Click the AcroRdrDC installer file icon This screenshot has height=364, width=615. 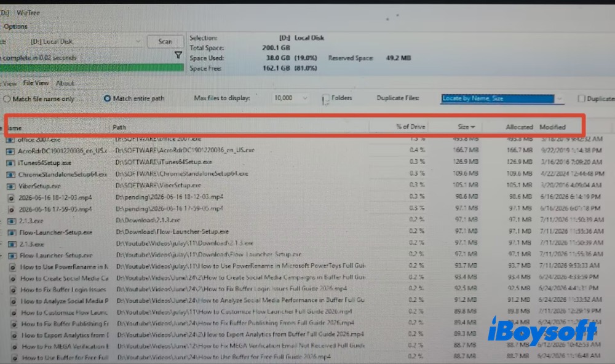click(x=10, y=151)
